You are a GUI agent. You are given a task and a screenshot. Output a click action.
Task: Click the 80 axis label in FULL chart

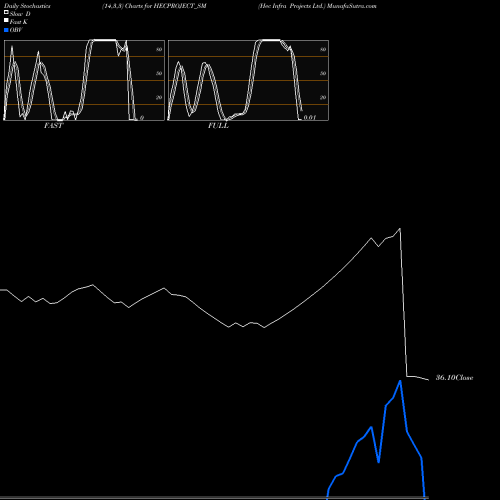(323, 49)
